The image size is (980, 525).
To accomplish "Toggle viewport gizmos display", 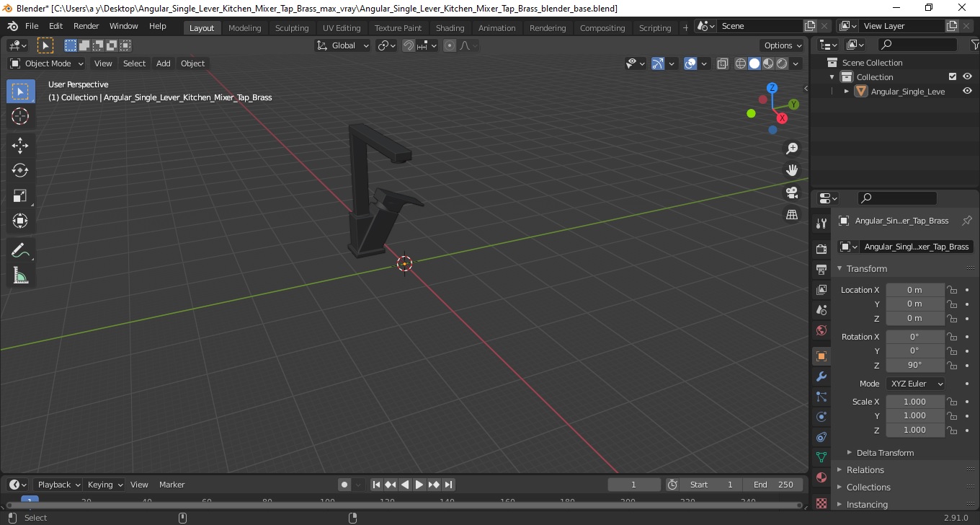I will click(x=658, y=63).
